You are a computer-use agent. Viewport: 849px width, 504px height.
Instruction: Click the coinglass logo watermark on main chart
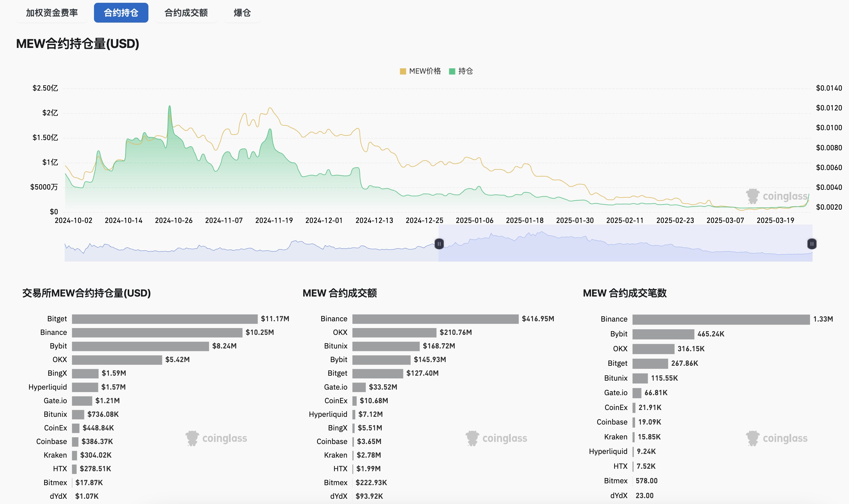click(x=777, y=196)
